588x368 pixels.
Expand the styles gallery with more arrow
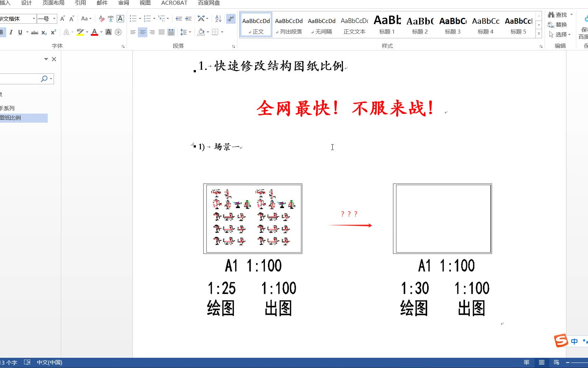coord(539,34)
